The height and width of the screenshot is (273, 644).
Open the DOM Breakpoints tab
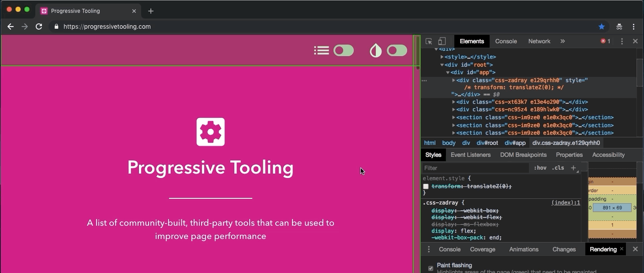tap(523, 155)
